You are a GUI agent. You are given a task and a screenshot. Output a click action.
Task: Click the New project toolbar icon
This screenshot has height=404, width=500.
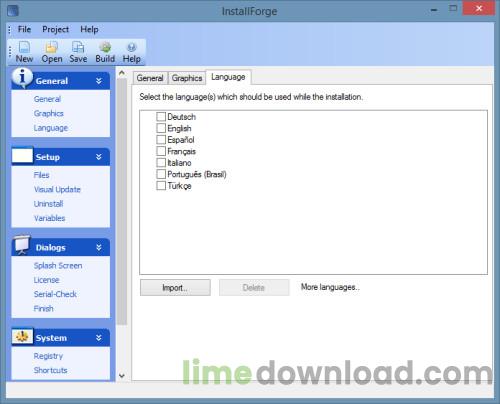coord(24,47)
